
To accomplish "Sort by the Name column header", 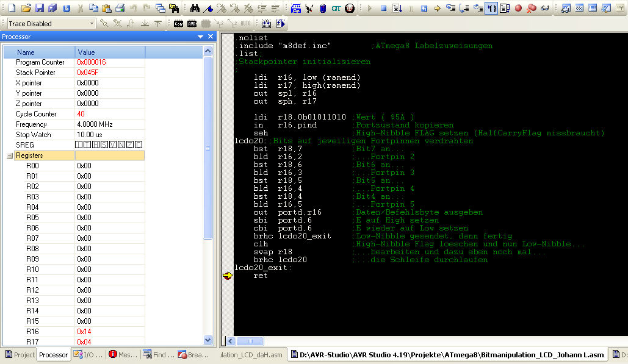I will pyautogui.click(x=39, y=52).
